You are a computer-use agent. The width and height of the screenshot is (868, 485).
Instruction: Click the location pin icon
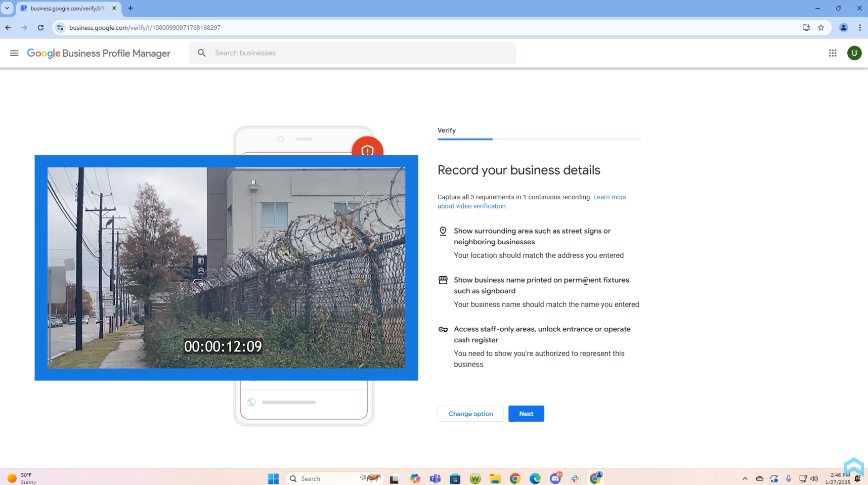pos(443,231)
